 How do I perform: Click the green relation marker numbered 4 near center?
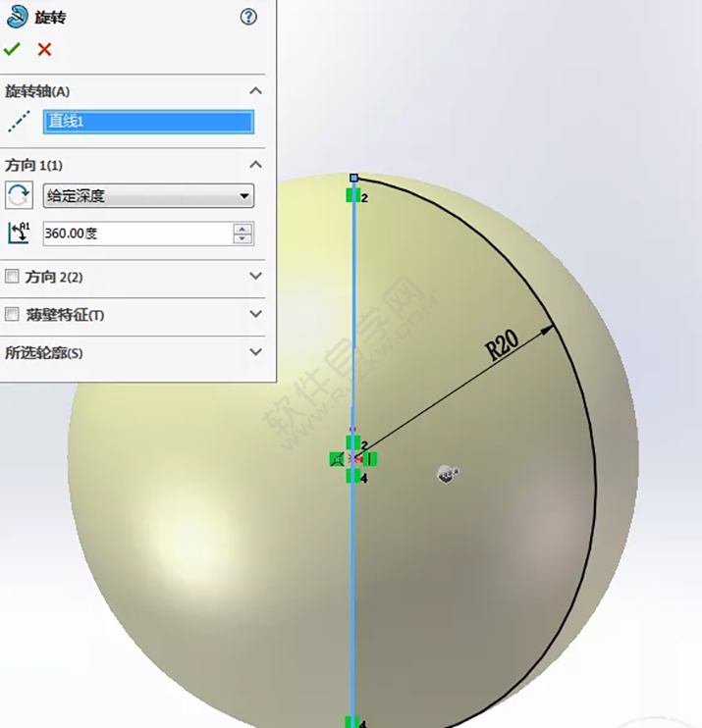tap(353, 477)
